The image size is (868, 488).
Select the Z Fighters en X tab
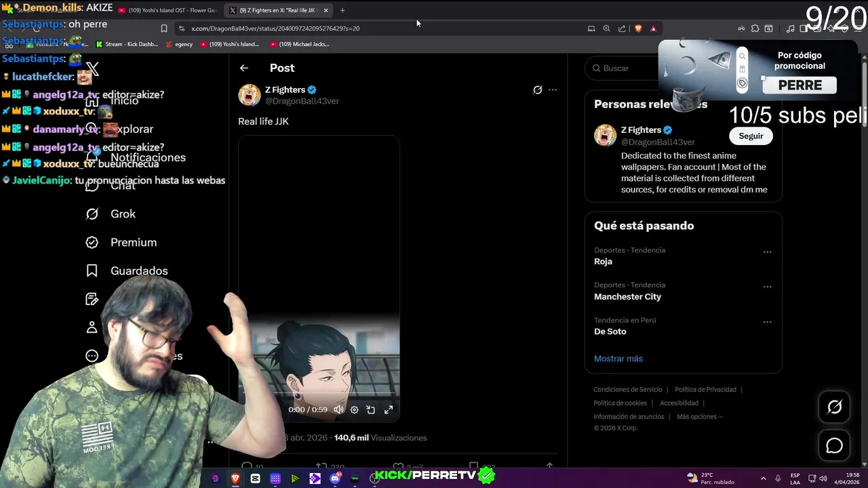pyautogui.click(x=278, y=10)
